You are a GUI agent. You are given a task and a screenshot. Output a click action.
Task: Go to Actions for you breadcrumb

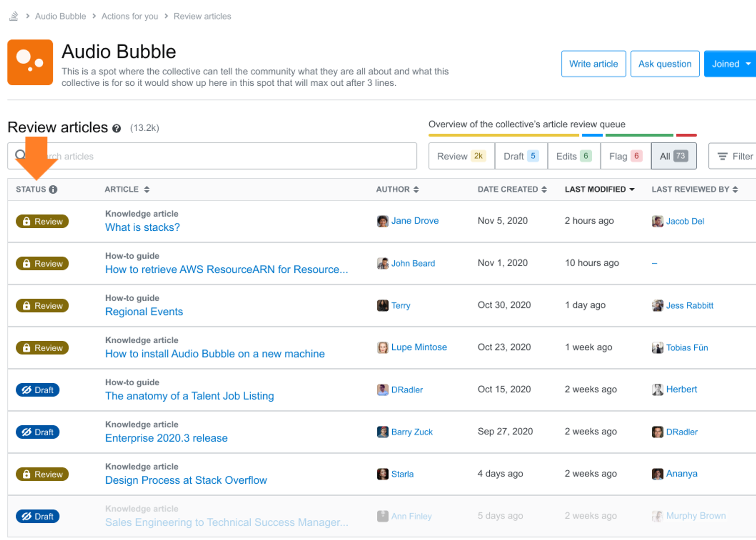pos(130,16)
